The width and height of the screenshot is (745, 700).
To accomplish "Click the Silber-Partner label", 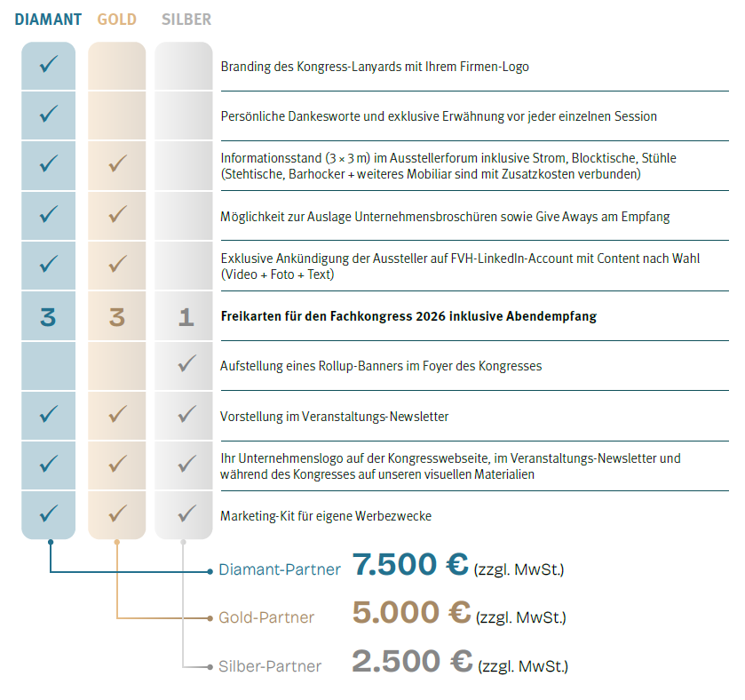I will (270, 665).
